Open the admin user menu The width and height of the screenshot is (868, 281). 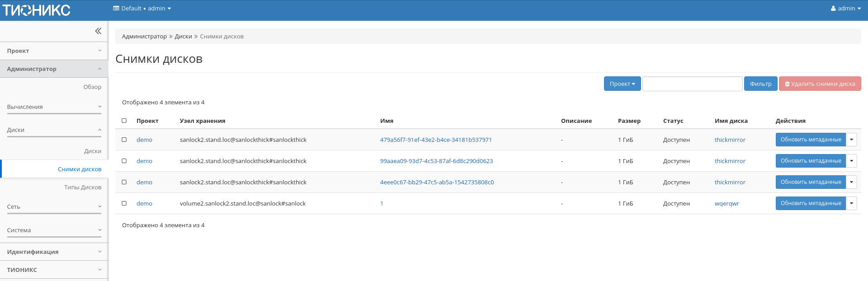click(845, 9)
